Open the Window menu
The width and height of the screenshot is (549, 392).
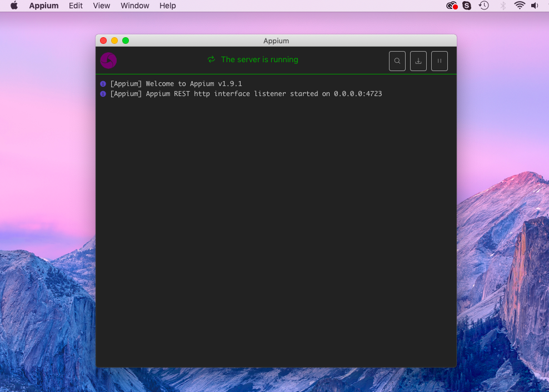click(x=135, y=6)
